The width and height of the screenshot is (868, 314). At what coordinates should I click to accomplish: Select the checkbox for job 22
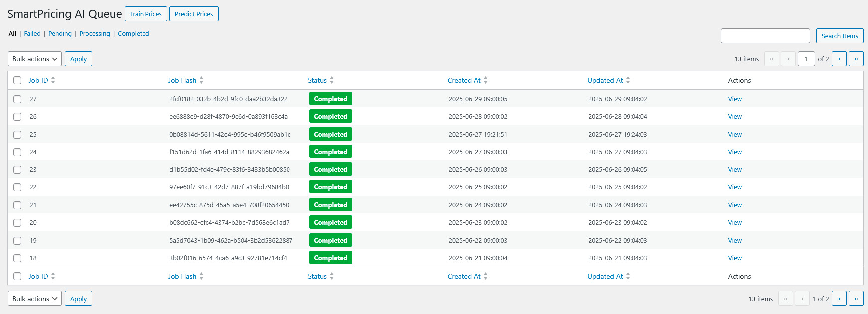[x=17, y=187]
